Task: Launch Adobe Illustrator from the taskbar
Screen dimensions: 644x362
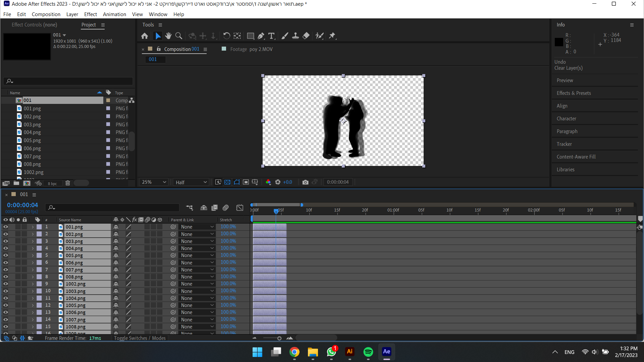Action: pyautogui.click(x=350, y=352)
